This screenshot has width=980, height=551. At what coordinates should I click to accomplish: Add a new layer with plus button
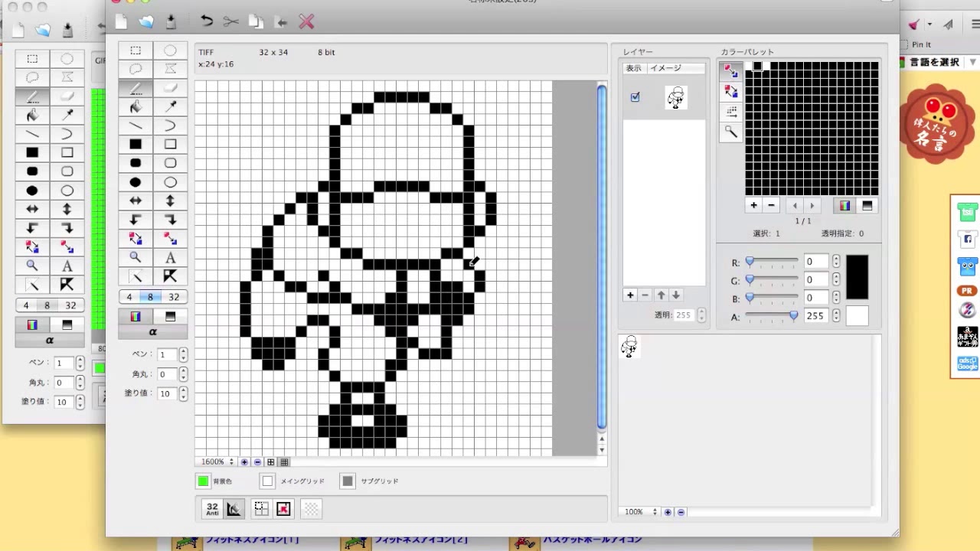[x=630, y=295]
